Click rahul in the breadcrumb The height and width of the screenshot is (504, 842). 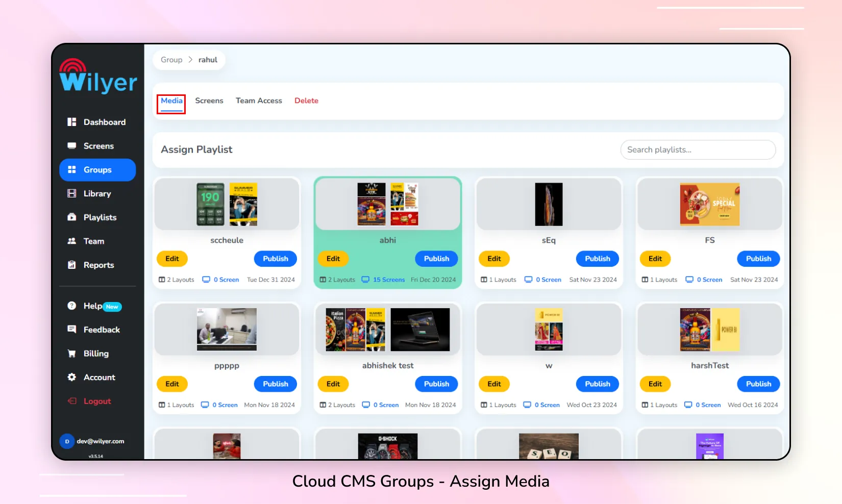(x=208, y=60)
